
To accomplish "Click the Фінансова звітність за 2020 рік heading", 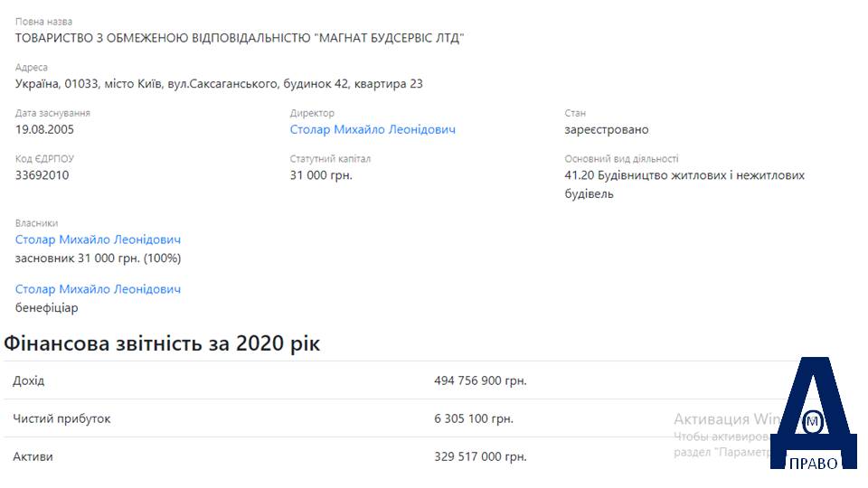I will (162, 343).
